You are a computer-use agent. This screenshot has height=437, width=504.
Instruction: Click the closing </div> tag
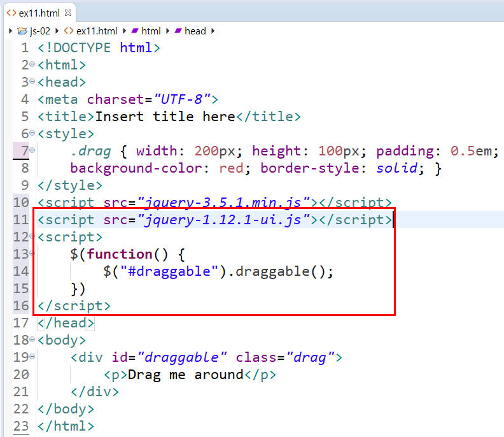coord(95,392)
